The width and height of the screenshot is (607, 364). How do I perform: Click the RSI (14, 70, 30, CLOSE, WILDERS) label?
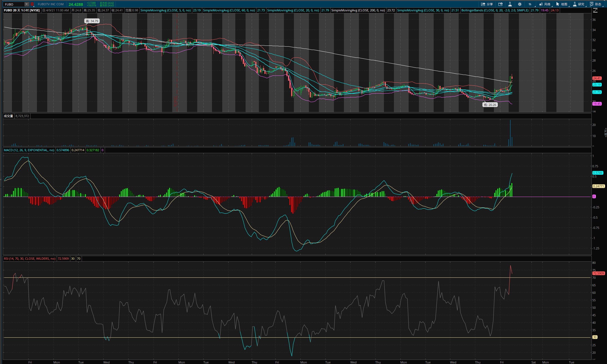click(x=30, y=259)
